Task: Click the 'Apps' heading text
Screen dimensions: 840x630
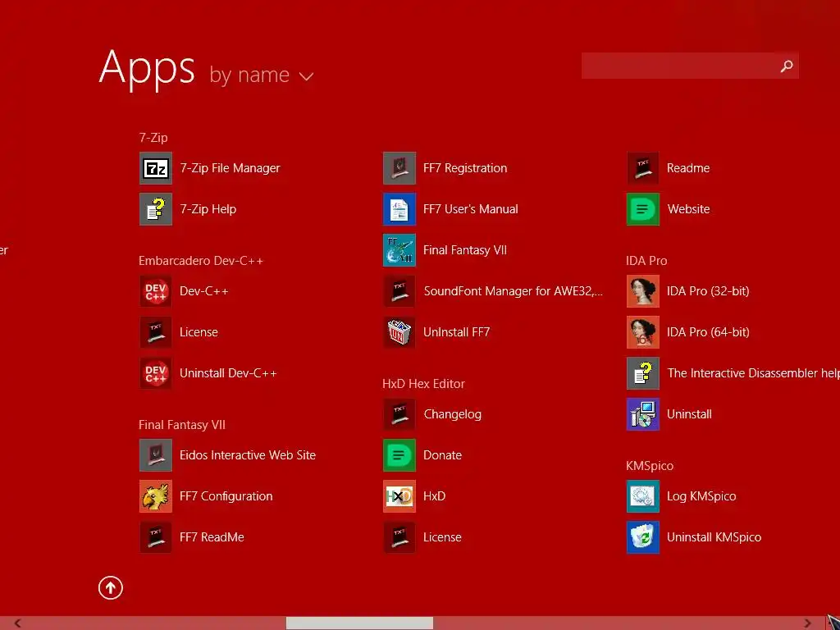Action: (147, 69)
